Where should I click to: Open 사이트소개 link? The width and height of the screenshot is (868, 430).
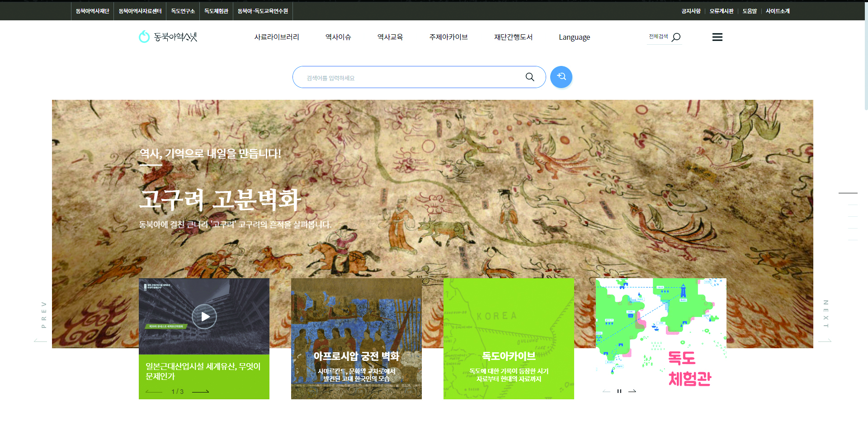(x=778, y=11)
